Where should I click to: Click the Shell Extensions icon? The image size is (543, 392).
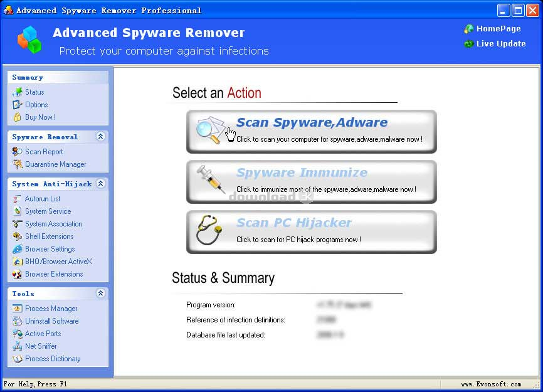pos(18,236)
